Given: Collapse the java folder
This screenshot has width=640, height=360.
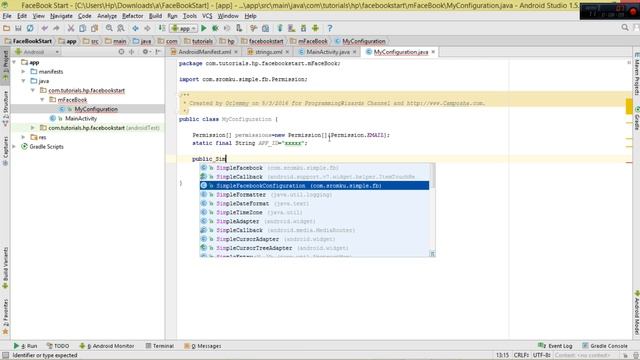Looking at the screenshot, I should [24, 81].
